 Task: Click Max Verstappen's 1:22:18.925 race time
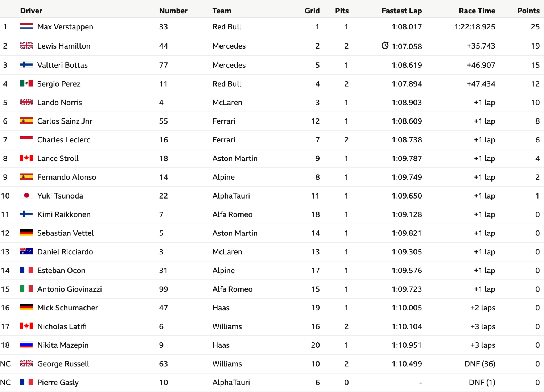click(x=475, y=26)
